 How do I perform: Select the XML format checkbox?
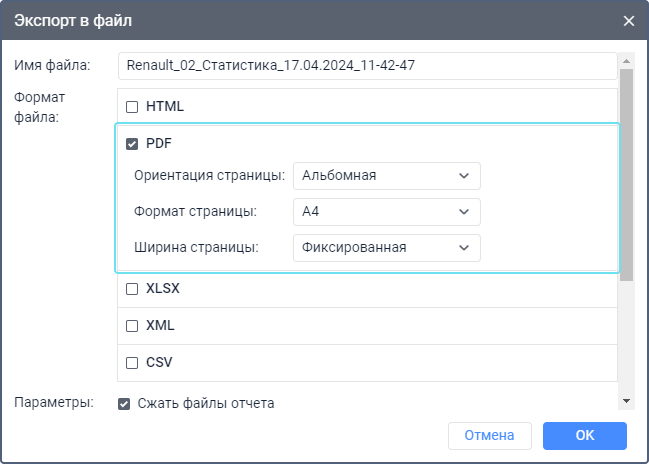pos(132,326)
